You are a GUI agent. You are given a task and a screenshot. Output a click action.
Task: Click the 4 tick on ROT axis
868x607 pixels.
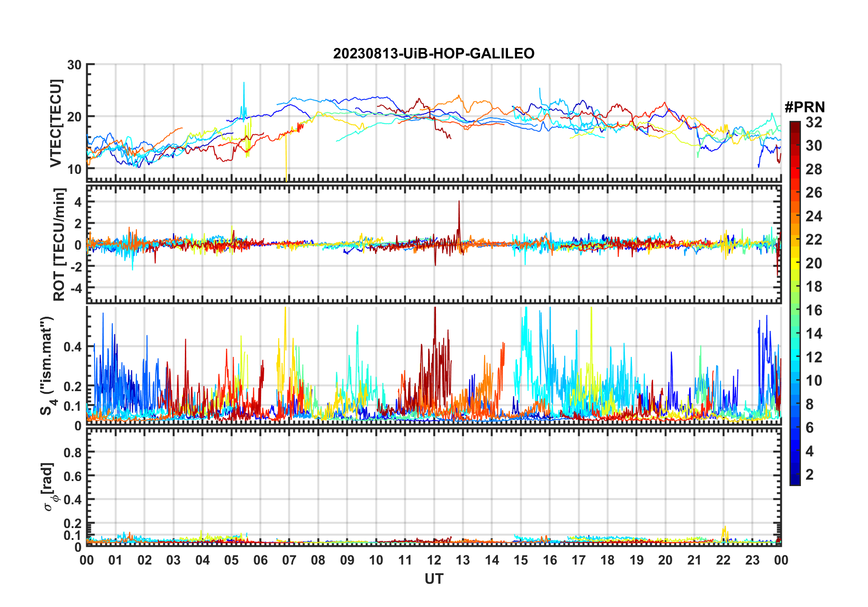pos(78,202)
